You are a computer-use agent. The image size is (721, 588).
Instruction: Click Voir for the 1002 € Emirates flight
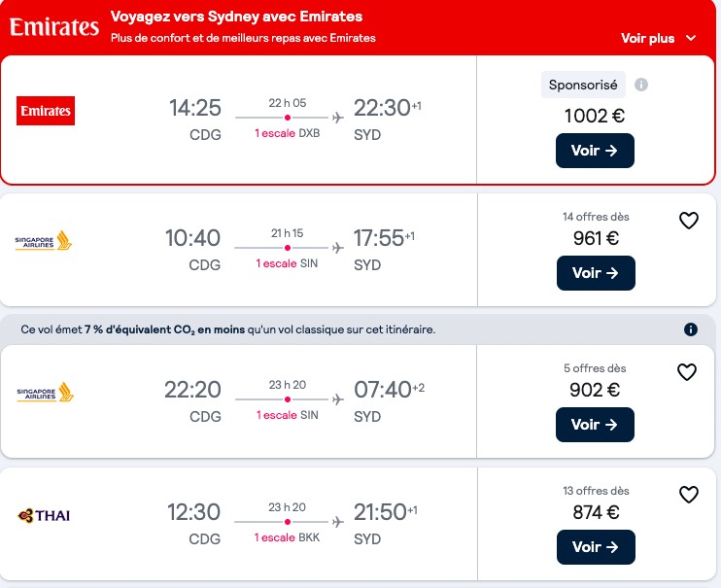(595, 151)
